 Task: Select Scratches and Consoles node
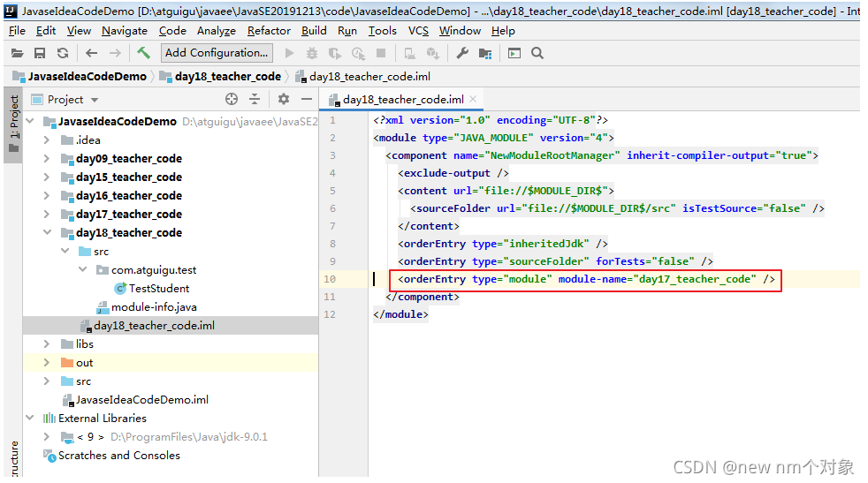112,456
